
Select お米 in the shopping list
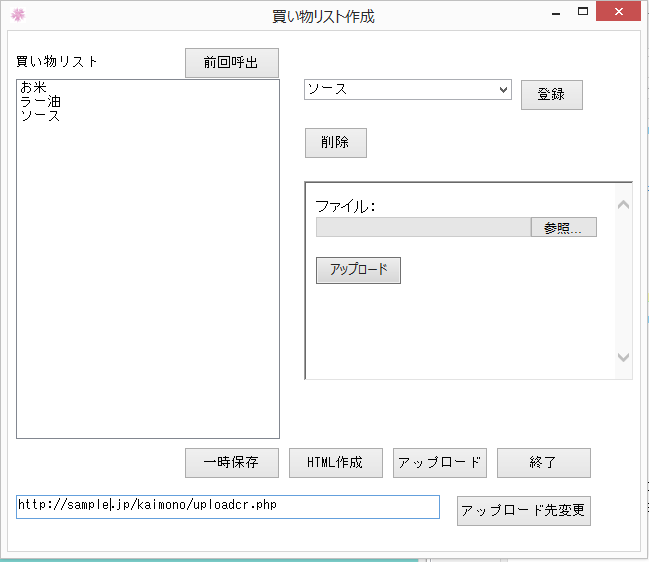point(34,89)
